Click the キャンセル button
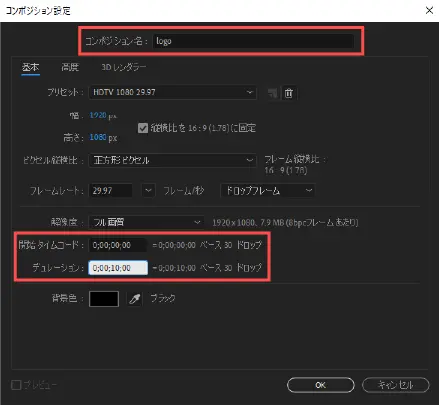 coord(396,385)
